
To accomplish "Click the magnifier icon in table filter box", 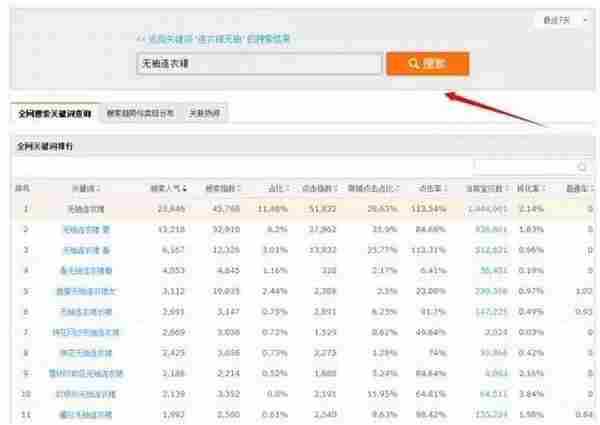I will tap(582, 167).
